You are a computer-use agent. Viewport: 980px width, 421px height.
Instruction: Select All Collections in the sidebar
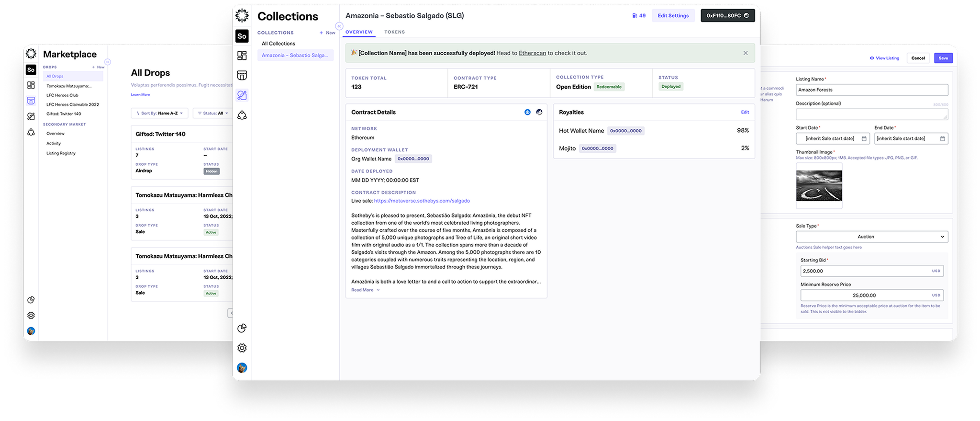tap(278, 44)
